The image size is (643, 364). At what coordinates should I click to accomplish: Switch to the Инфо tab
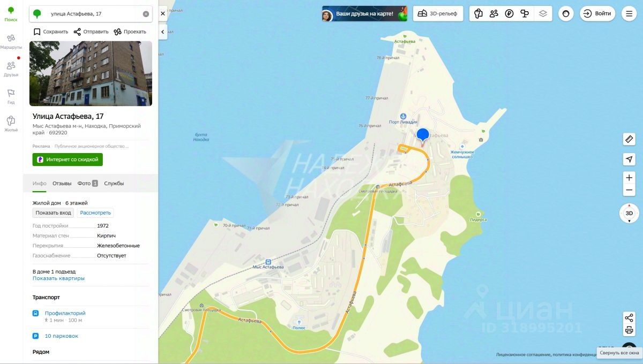point(40,183)
